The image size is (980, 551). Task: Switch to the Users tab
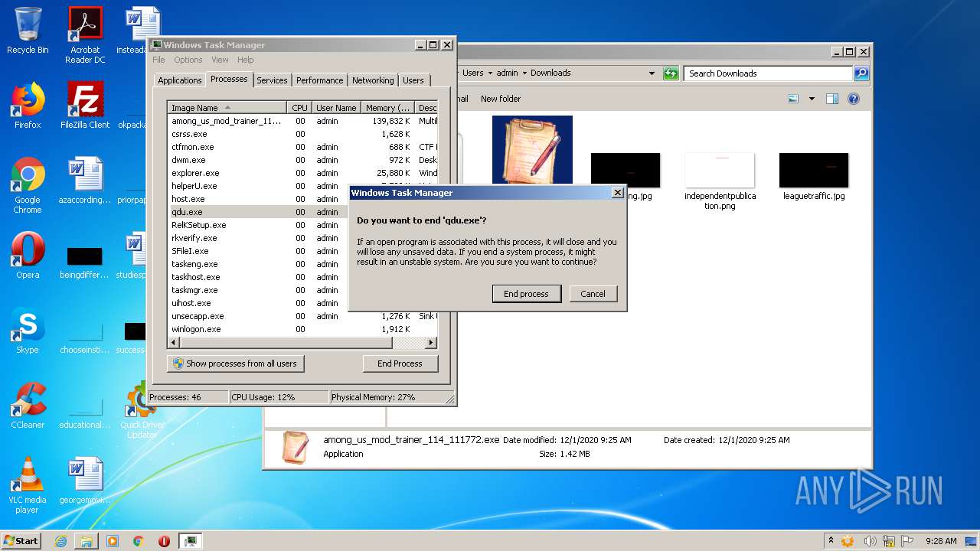coord(413,80)
